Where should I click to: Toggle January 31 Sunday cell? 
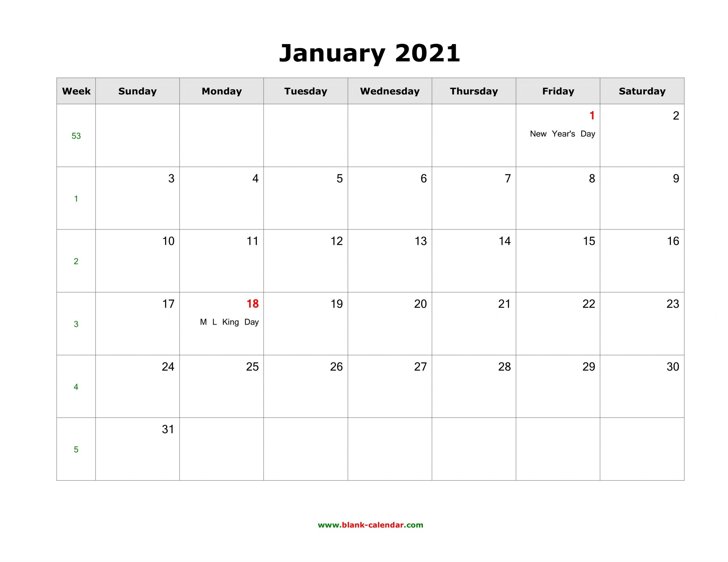tap(136, 445)
